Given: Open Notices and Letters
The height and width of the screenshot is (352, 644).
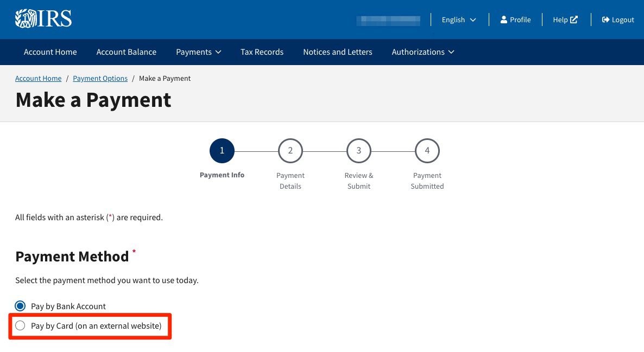Looking at the screenshot, I should tap(337, 52).
